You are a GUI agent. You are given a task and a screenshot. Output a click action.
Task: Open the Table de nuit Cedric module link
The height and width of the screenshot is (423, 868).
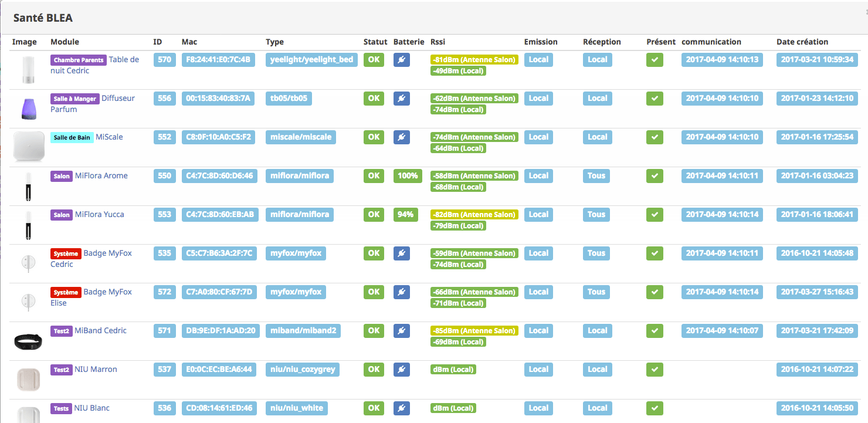[94, 65]
